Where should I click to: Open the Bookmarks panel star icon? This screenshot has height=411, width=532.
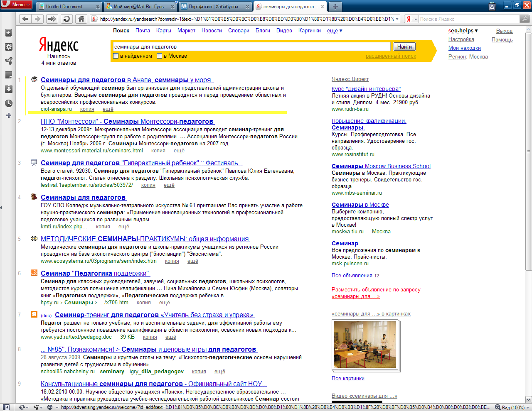[8, 33]
